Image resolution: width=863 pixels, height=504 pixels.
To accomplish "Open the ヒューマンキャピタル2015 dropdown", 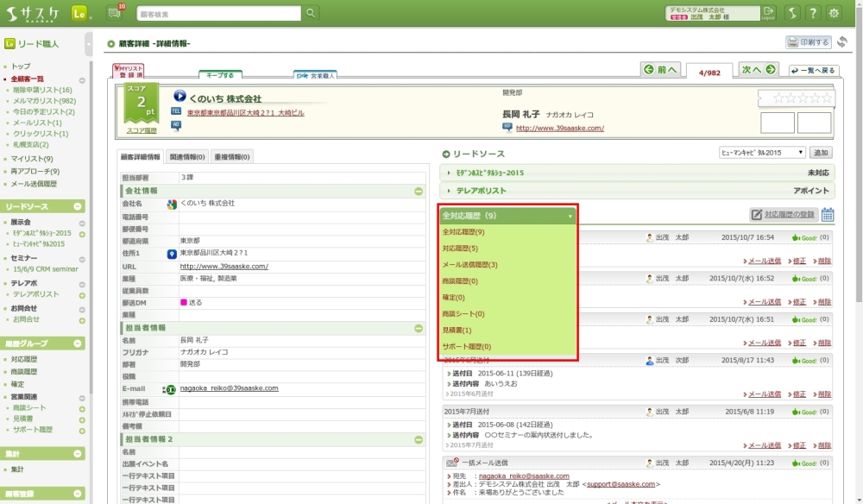I will 762,153.
